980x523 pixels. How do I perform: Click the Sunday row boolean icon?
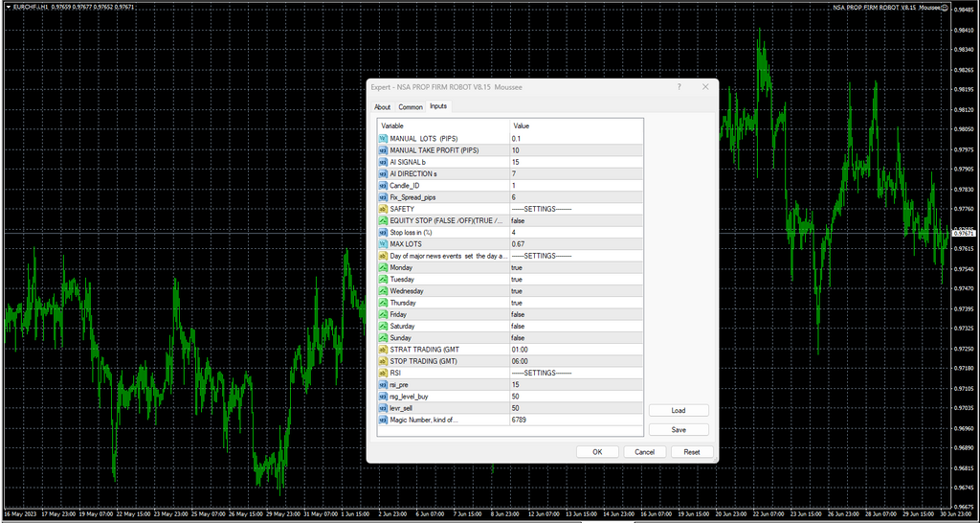(383, 338)
